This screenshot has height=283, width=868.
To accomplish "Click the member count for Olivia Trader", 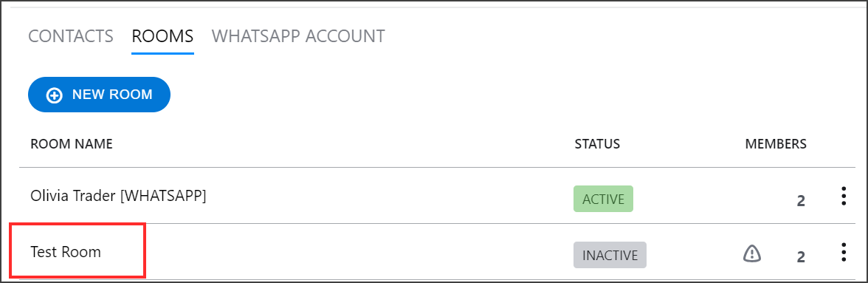I will tap(800, 200).
